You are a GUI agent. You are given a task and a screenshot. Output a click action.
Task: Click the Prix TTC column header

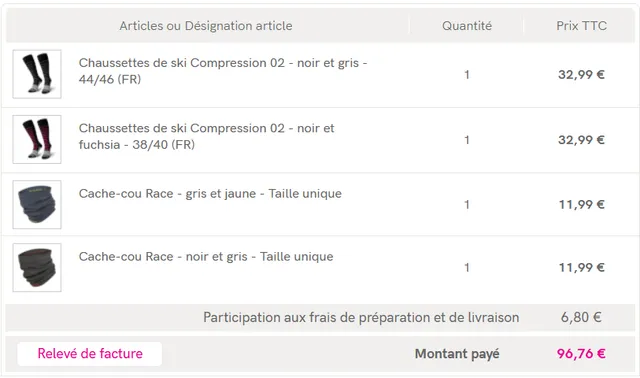(581, 26)
